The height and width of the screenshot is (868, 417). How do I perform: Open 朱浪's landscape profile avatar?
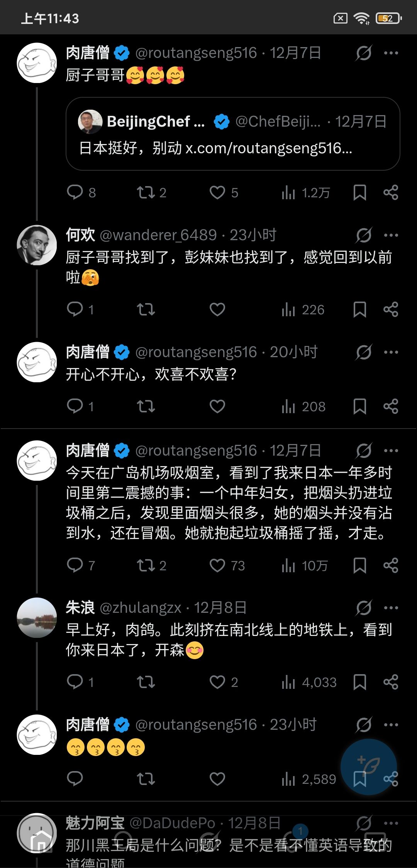(x=37, y=618)
